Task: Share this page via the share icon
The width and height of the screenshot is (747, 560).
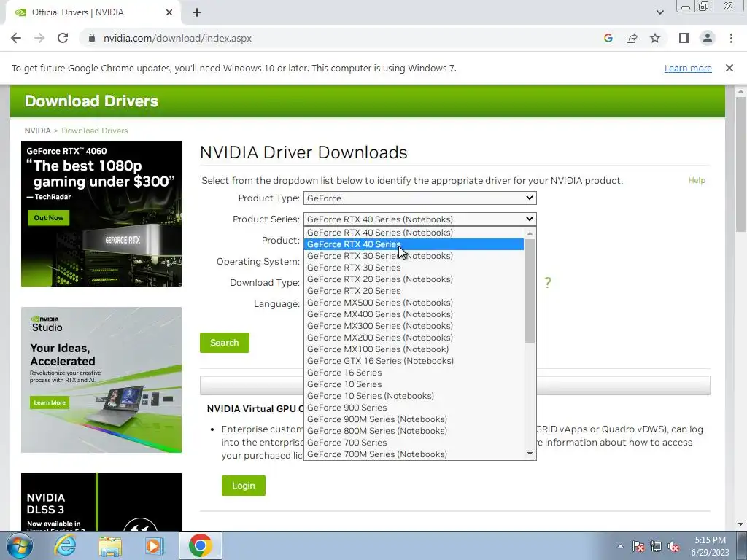Action: point(632,38)
